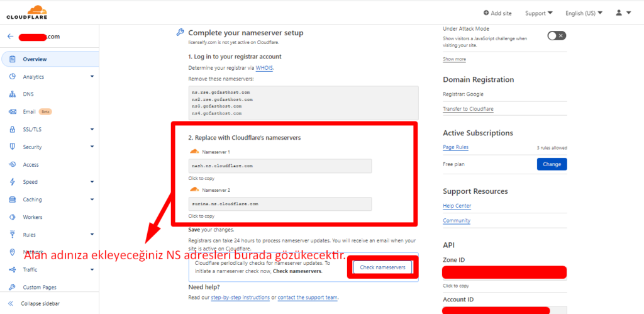The height and width of the screenshot is (314, 644).
Task: Open the Analytics sidebar icon
Action: coord(13,77)
